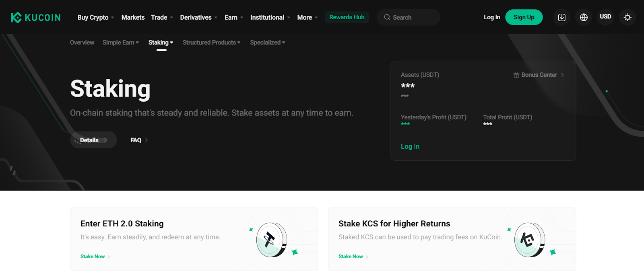Click the Sign Up button

pyautogui.click(x=524, y=17)
